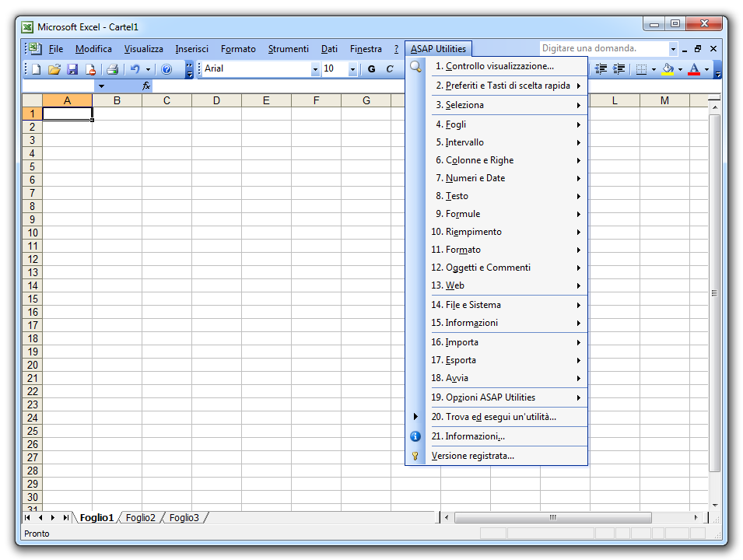Open the Visualizza menu

click(144, 49)
